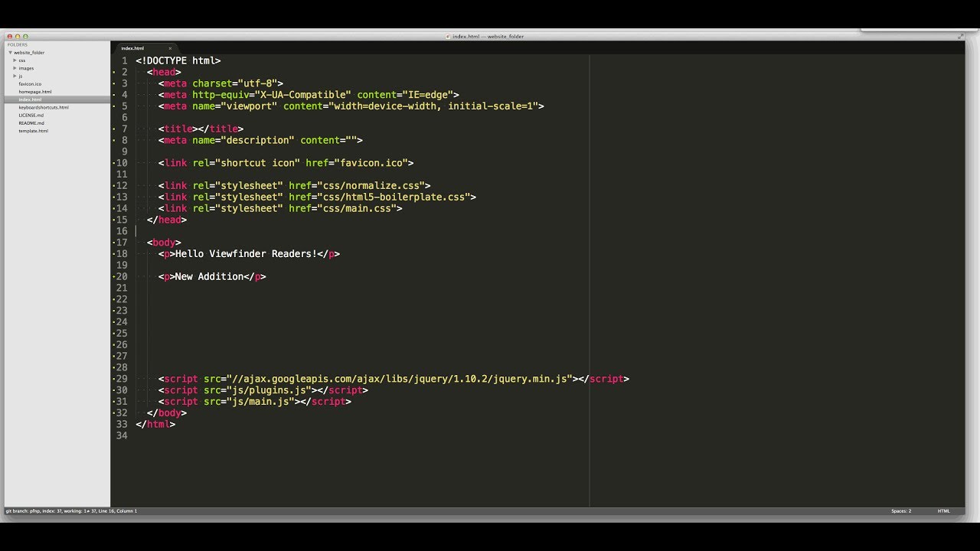Image resolution: width=980 pixels, height=551 pixels.
Task: Click the New Addition paragraph
Action: [x=212, y=276]
